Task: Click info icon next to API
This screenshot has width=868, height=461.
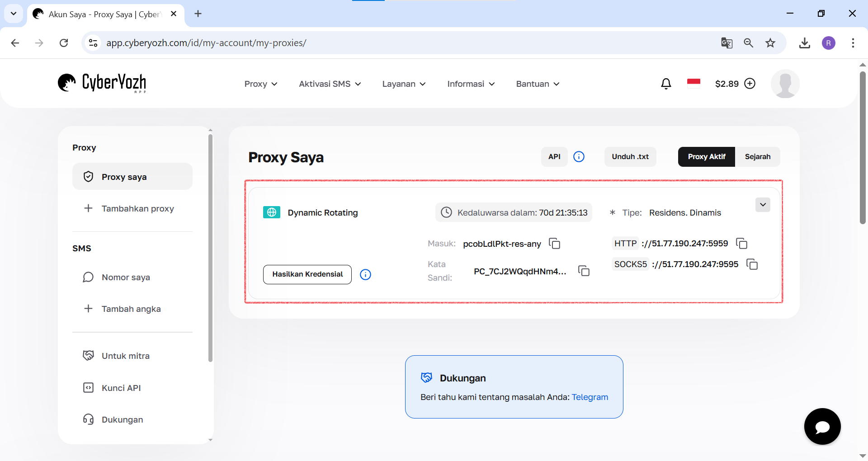Action: click(579, 157)
